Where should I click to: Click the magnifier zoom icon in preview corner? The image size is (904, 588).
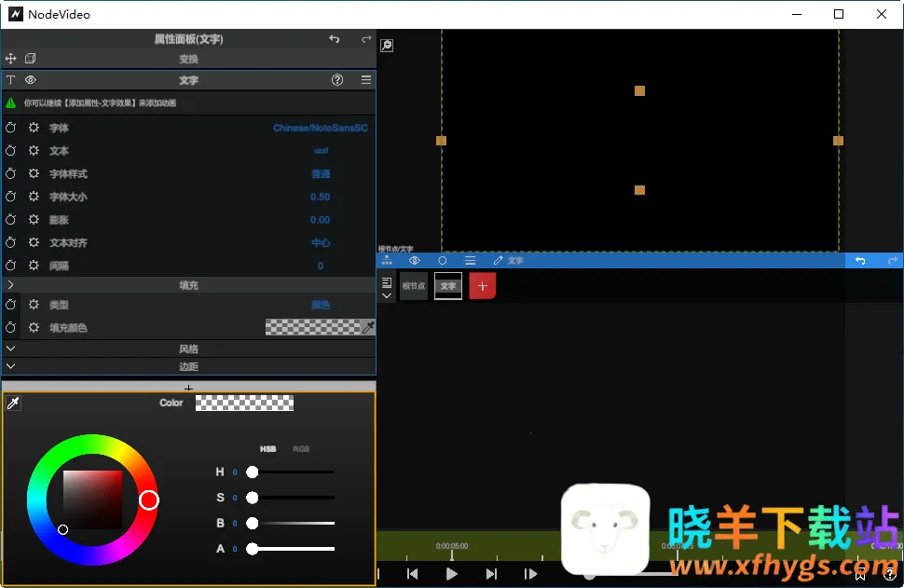[x=387, y=46]
